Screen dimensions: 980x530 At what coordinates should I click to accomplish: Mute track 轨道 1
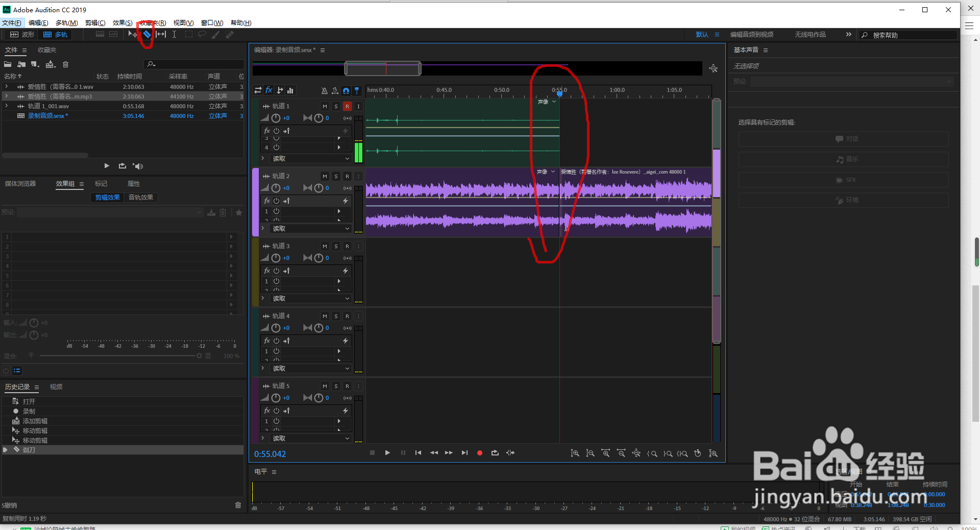click(325, 106)
